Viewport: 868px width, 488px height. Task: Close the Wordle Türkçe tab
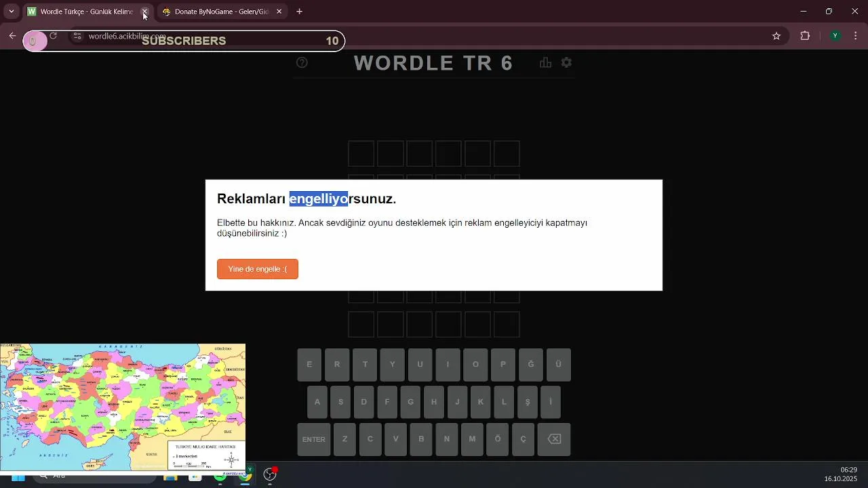click(x=144, y=12)
